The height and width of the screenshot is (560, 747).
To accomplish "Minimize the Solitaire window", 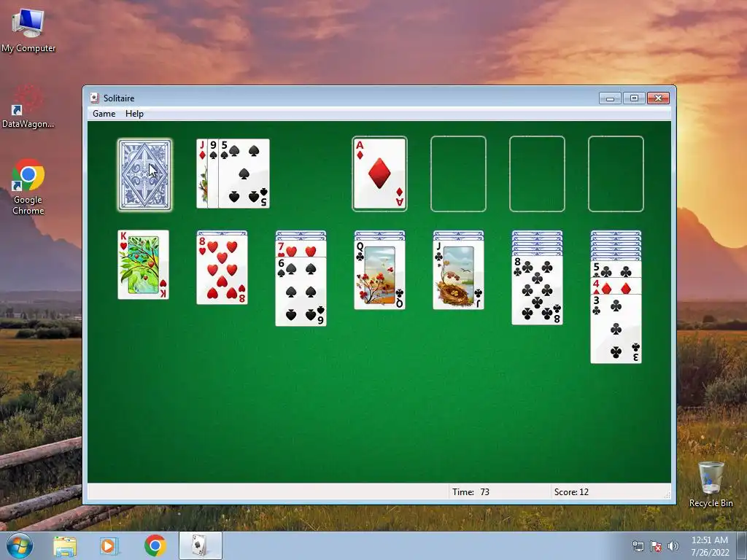I will pos(611,98).
